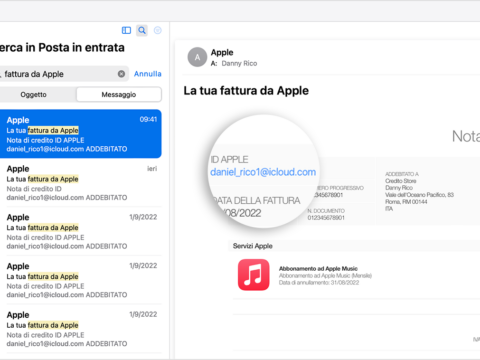The height and width of the screenshot is (360, 480).
Task: Click "Data di annullamento: 31/08/2022" text
Action: (319, 283)
